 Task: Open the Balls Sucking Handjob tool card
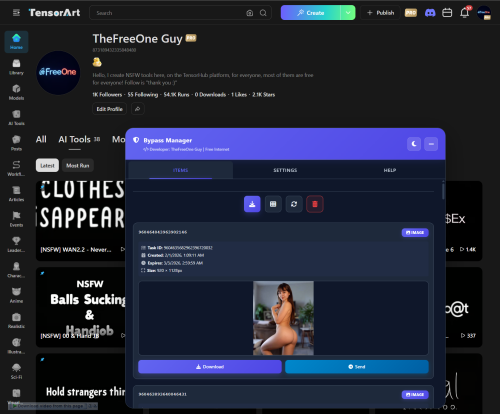point(80,307)
